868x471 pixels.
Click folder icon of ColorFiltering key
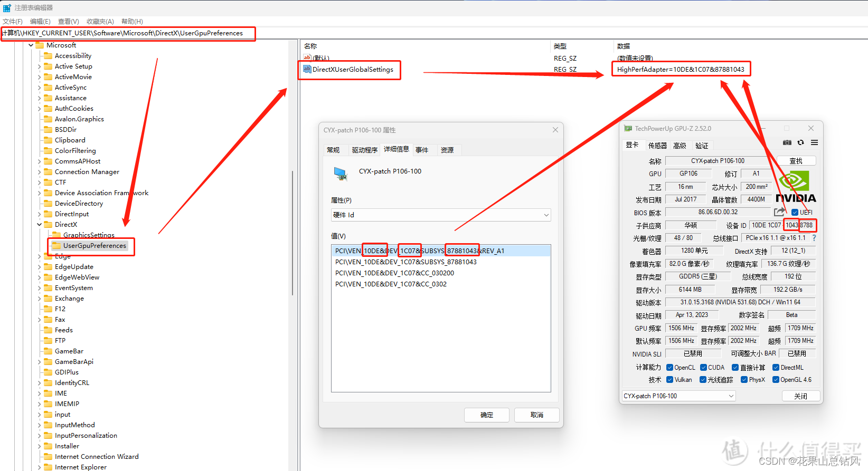(x=48, y=150)
